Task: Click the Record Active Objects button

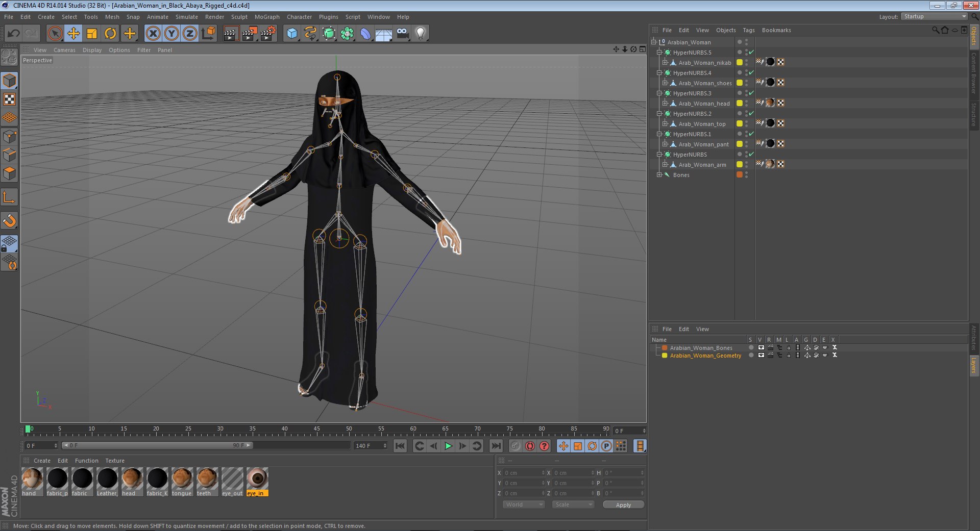Action: pos(516,446)
